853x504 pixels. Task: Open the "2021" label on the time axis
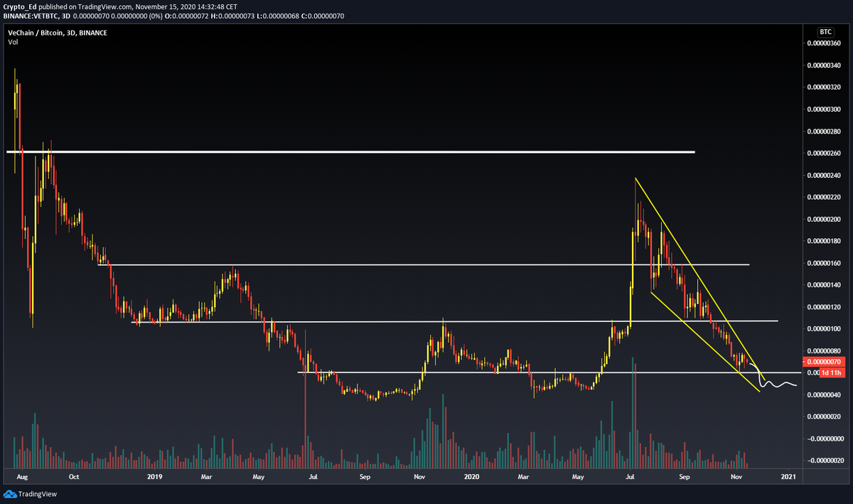pyautogui.click(x=788, y=477)
